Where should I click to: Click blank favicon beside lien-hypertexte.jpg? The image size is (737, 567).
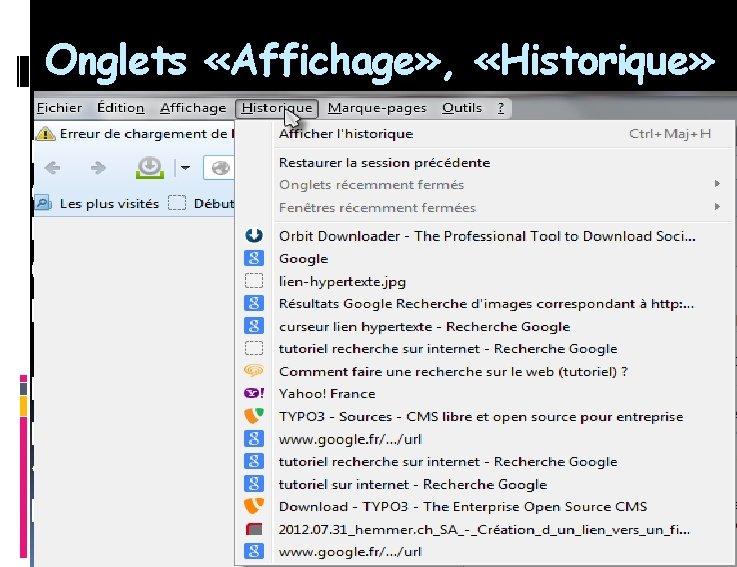[254, 281]
